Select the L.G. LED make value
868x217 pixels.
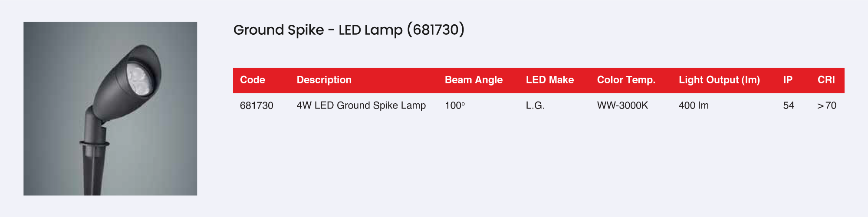point(535,105)
